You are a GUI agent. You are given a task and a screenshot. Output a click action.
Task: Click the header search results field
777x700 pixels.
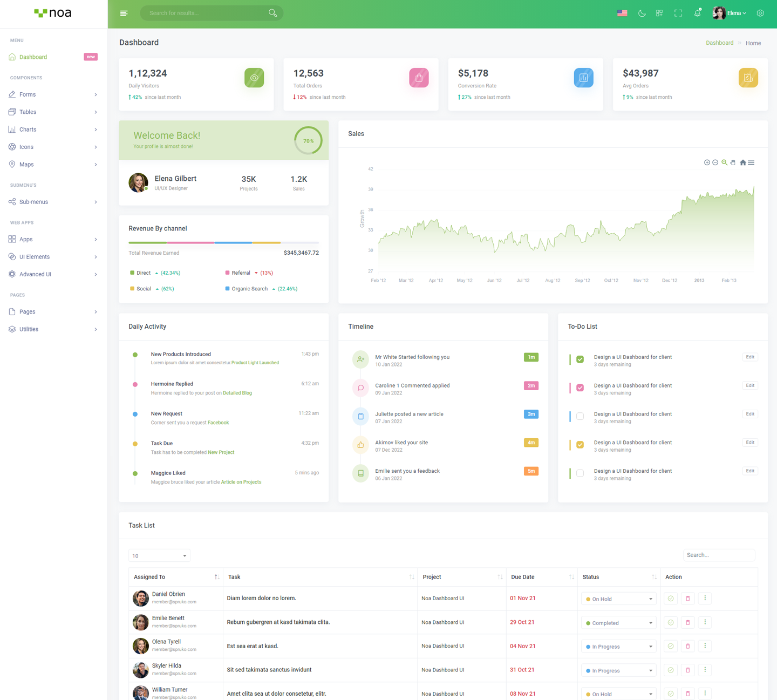pos(212,13)
